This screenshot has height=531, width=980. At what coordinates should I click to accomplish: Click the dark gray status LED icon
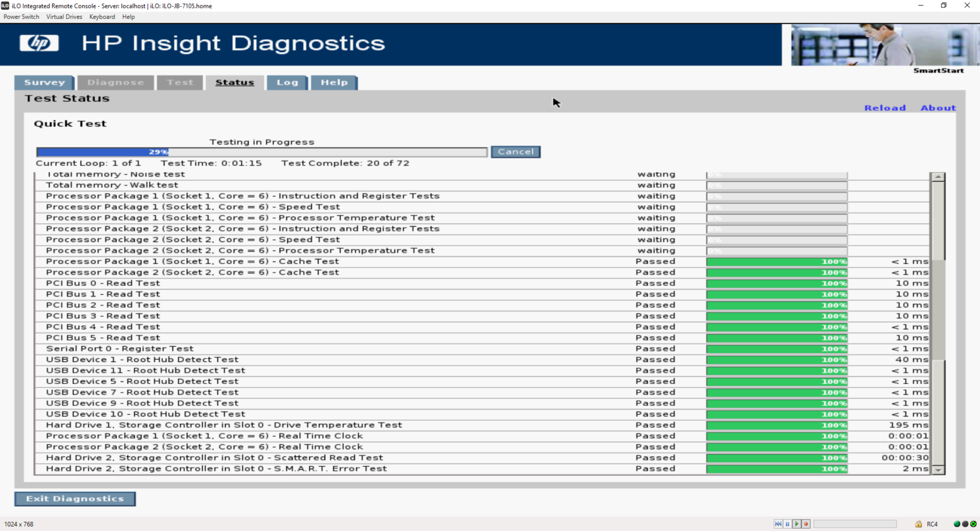click(x=965, y=524)
